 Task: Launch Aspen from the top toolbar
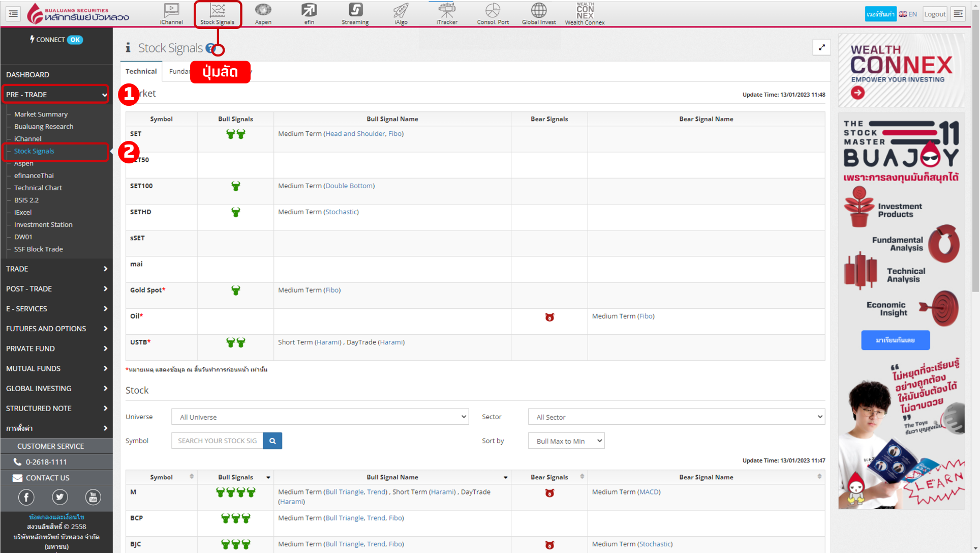click(x=263, y=14)
